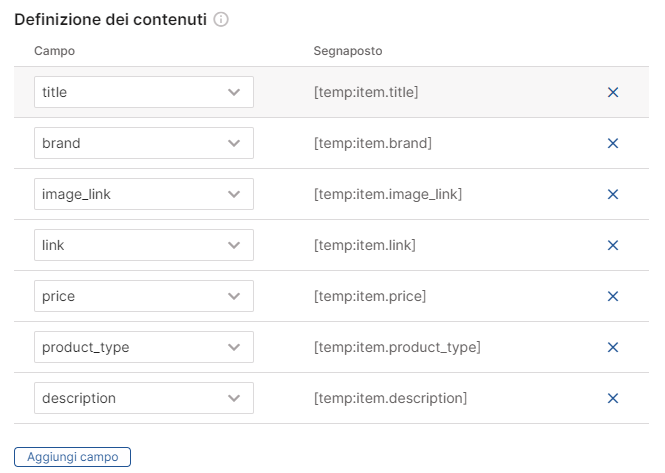Image resolution: width=665 pixels, height=473 pixels.
Task: Click the info icon beside Definizione dei contenuti
Action: [x=222, y=20]
